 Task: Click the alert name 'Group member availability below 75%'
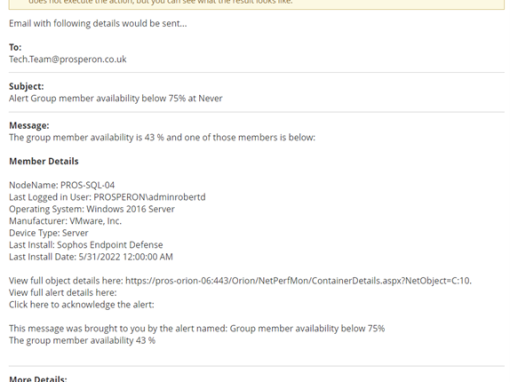click(x=307, y=328)
